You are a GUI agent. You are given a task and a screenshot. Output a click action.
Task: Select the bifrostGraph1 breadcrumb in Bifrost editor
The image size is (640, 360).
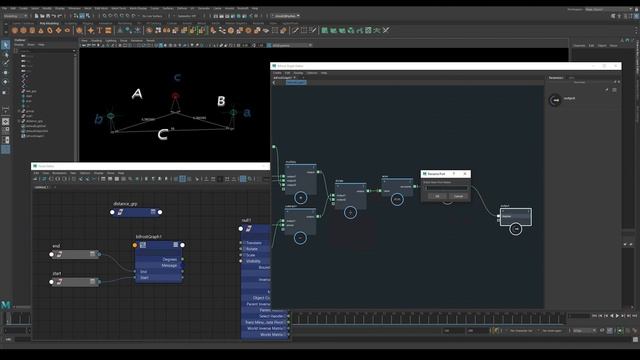coord(296,82)
